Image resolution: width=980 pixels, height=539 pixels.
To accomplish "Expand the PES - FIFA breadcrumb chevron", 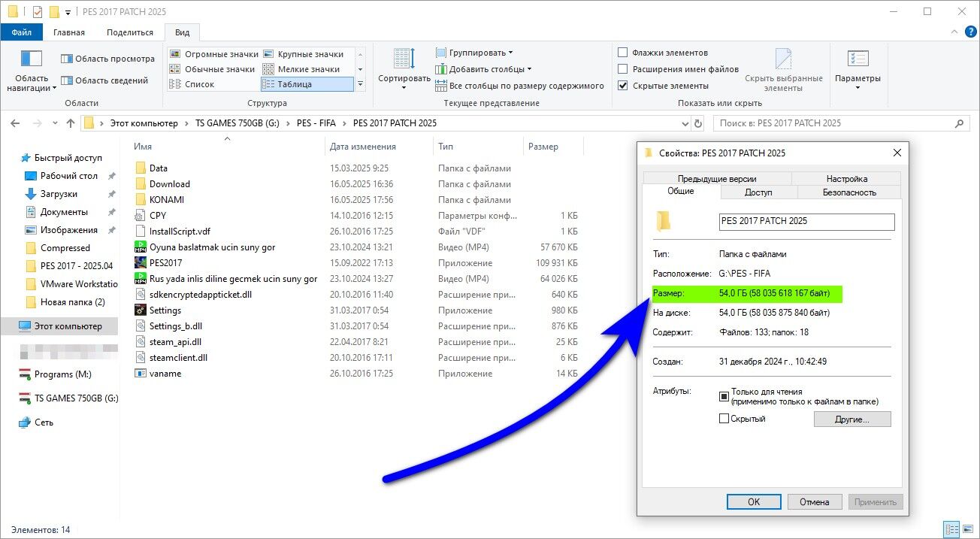I will coord(343,123).
